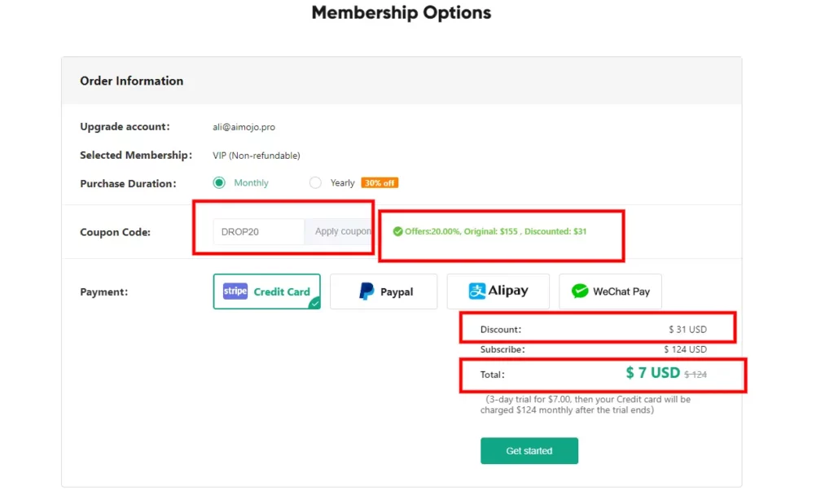Choose WeChat Pay as payment method
The width and height of the screenshot is (834, 504).
click(x=611, y=291)
